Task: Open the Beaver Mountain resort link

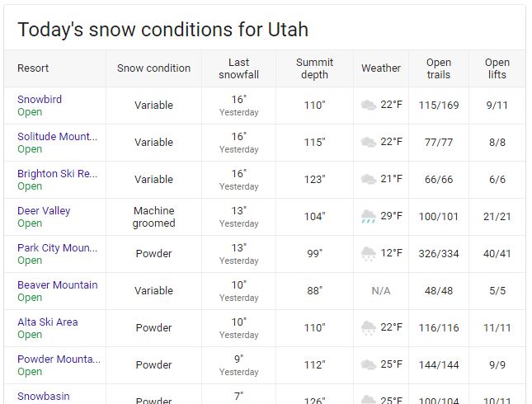Action: tap(58, 285)
